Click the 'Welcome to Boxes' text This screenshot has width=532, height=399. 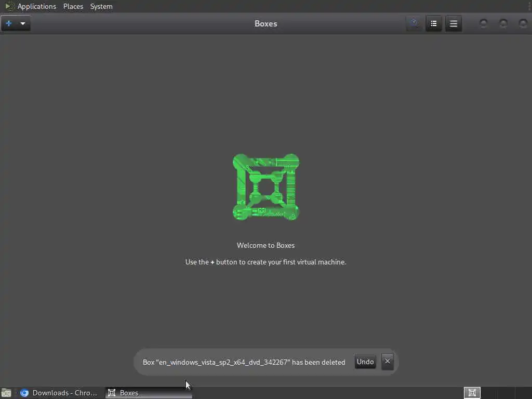coord(265,245)
